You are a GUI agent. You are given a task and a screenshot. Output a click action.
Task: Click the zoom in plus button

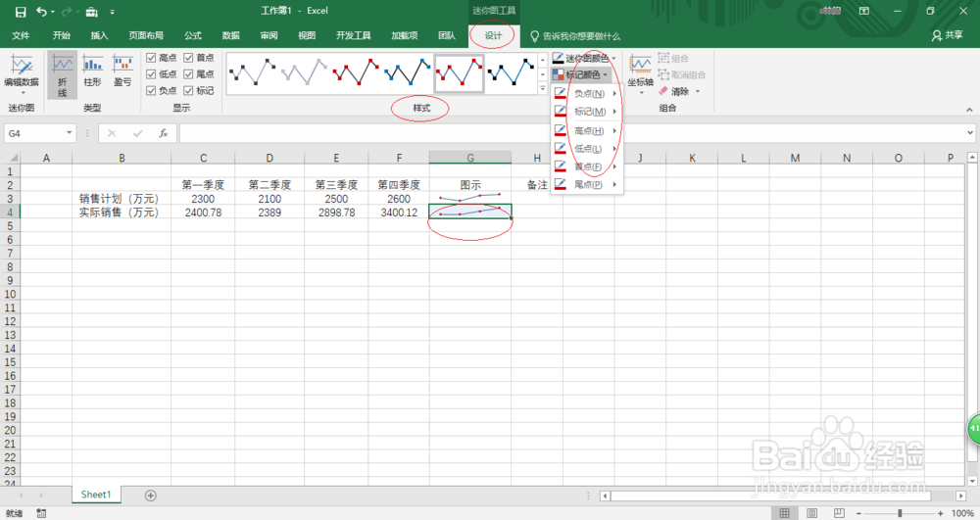tap(941, 513)
